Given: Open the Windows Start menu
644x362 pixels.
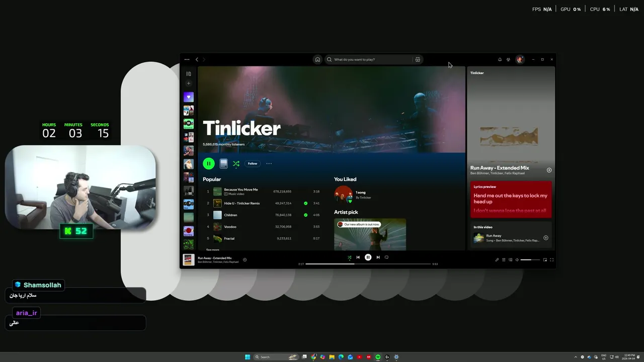Looking at the screenshot, I should pyautogui.click(x=248, y=357).
